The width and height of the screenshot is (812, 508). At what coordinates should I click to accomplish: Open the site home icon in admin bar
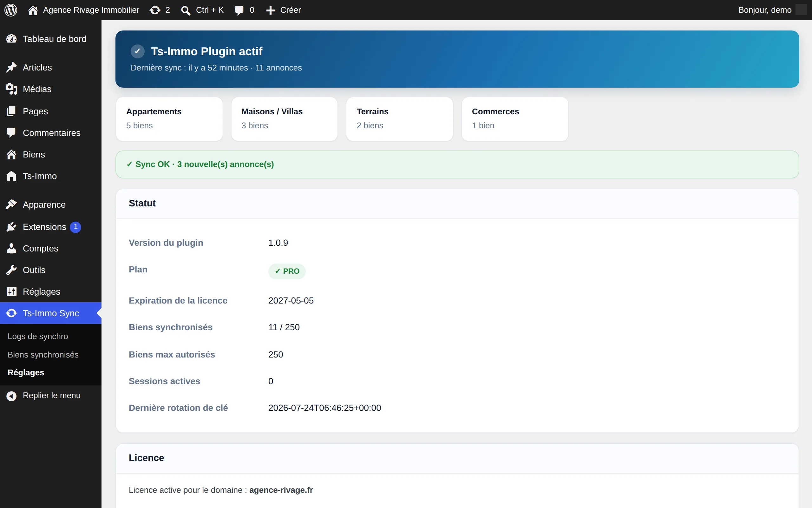pyautogui.click(x=33, y=10)
